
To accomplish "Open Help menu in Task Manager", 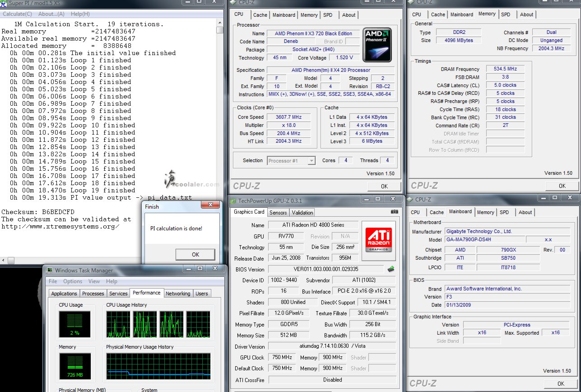I will (x=112, y=281).
